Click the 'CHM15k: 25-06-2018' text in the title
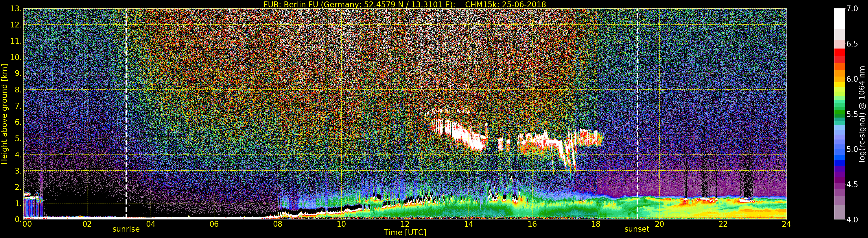Viewport: 868px width, 238px height. (x=505, y=4)
